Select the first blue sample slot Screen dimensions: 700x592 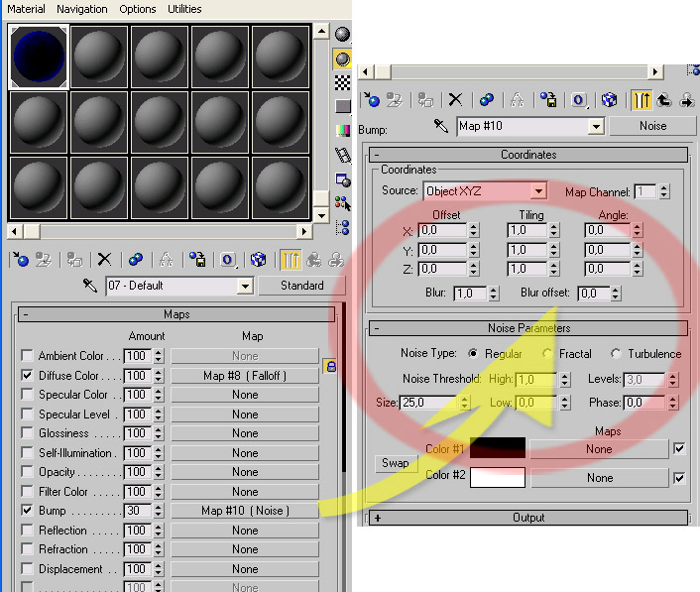(38, 57)
